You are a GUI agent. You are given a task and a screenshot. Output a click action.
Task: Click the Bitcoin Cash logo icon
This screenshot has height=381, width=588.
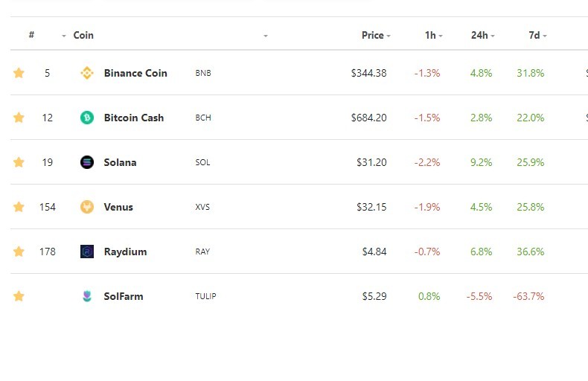click(87, 118)
